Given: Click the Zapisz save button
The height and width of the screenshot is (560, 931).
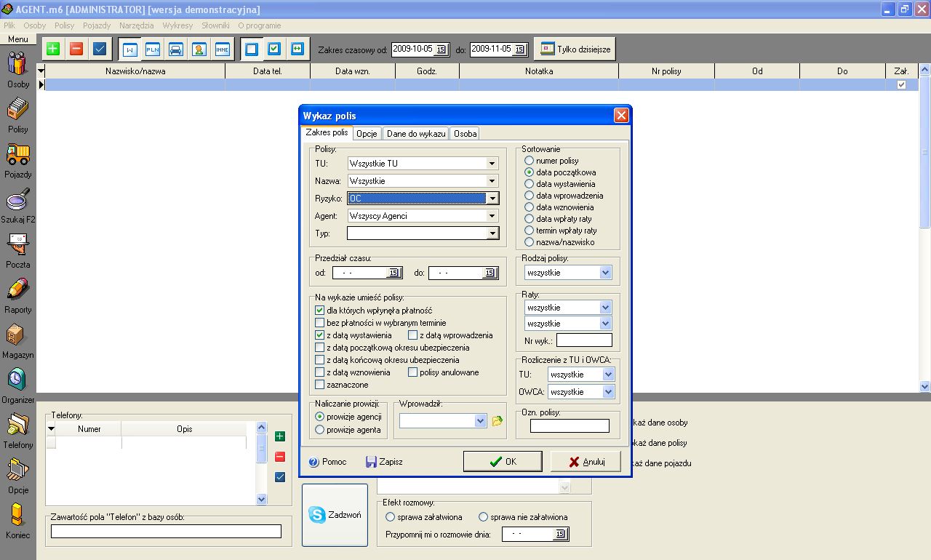Looking at the screenshot, I should (x=384, y=462).
